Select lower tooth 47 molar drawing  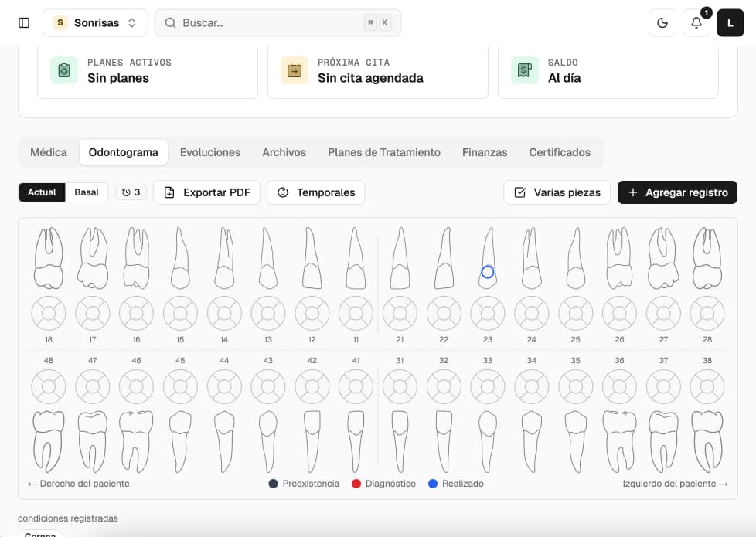93,441
